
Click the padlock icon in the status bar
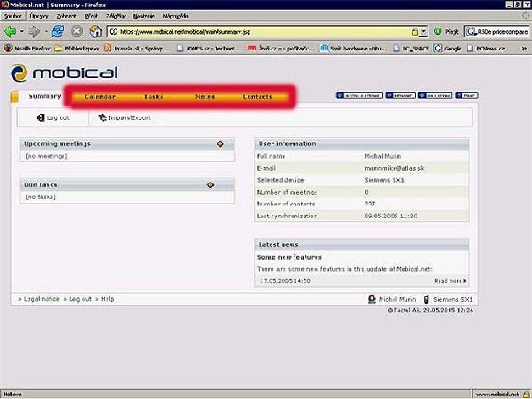[526, 394]
